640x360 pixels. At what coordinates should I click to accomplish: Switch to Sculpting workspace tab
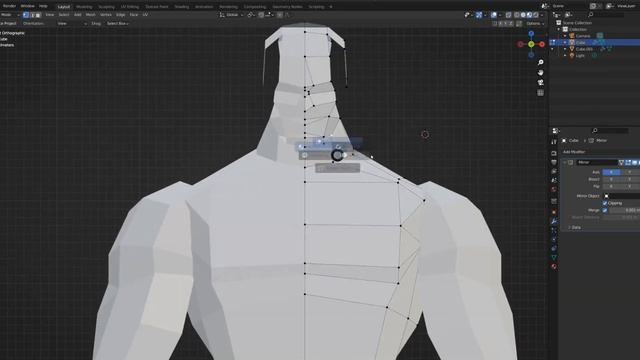click(106, 7)
